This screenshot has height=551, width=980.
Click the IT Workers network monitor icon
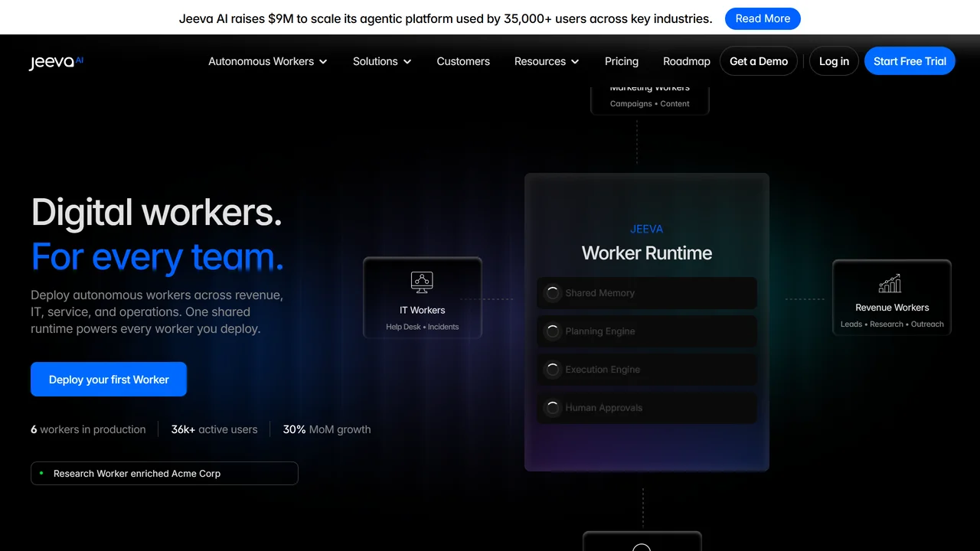coord(422,282)
